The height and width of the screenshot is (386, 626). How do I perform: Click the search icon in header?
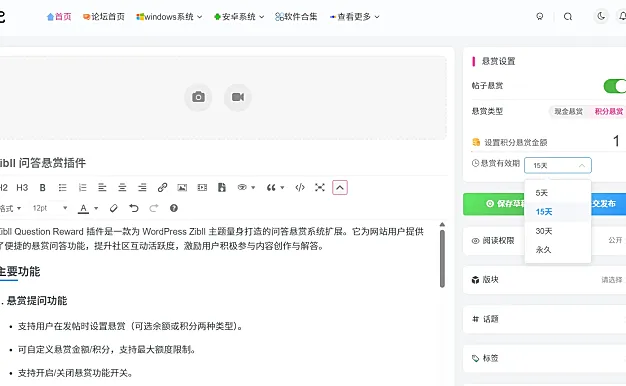tap(568, 16)
